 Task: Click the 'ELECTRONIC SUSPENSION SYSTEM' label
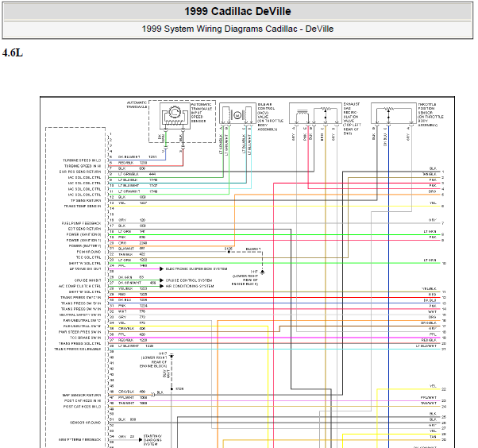[x=196, y=269]
